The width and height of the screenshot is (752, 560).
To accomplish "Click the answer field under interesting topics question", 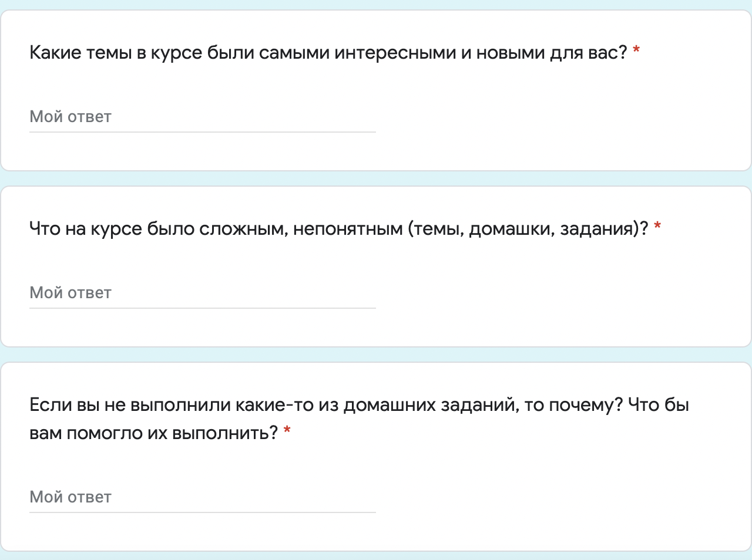I will [x=202, y=117].
